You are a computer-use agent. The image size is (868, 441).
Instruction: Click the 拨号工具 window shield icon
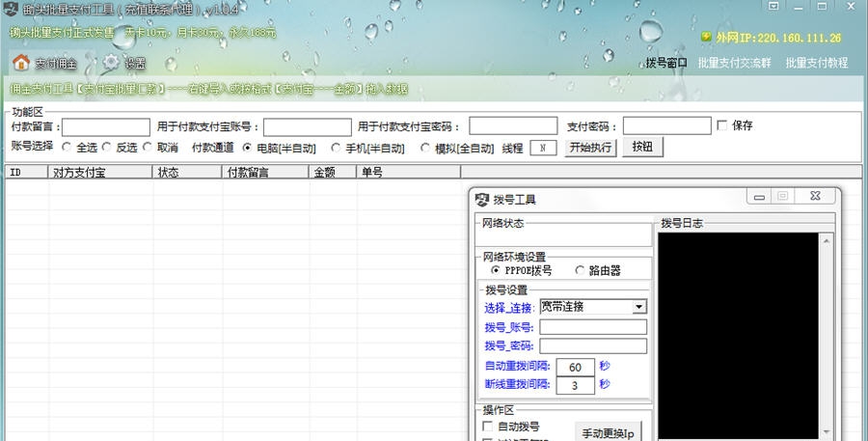[482, 200]
